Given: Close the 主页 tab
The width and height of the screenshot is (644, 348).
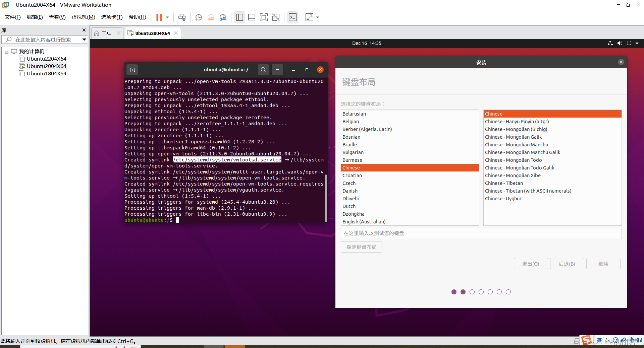Looking at the screenshot, I should 118,33.
